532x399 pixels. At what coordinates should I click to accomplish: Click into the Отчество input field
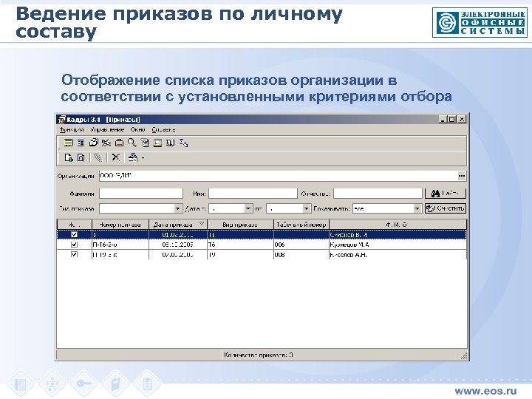(378, 194)
